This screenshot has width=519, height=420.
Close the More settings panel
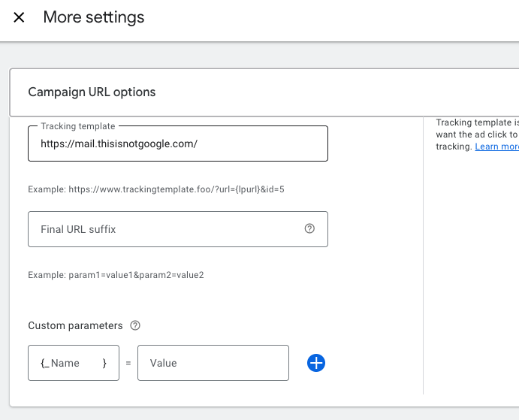[19, 17]
